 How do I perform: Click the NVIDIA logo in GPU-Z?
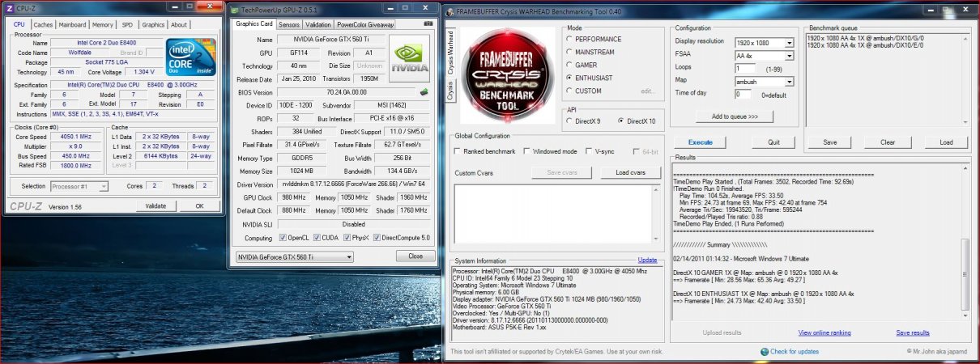tap(410, 57)
